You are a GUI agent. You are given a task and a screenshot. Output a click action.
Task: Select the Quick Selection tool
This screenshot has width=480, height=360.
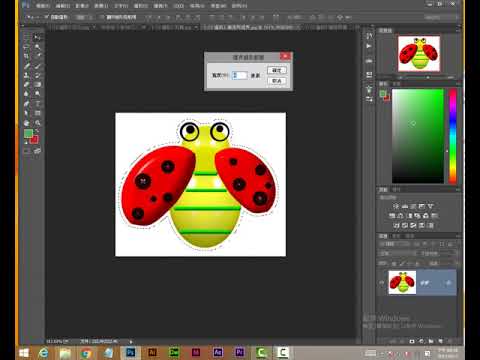point(37,47)
